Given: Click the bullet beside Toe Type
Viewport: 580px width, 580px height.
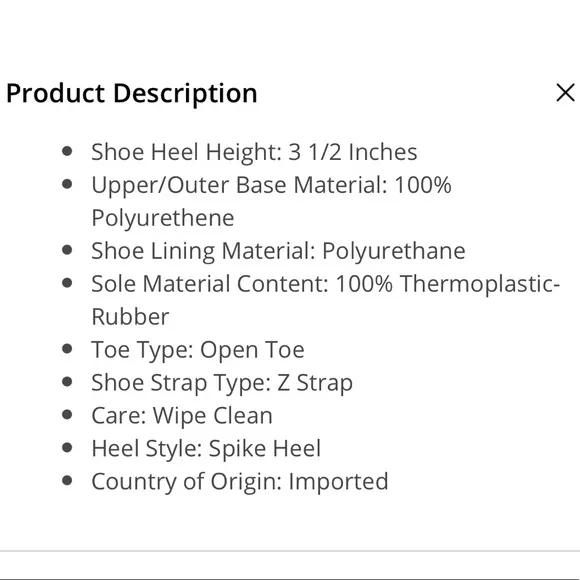Looking at the screenshot, I should pyautogui.click(x=67, y=349).
